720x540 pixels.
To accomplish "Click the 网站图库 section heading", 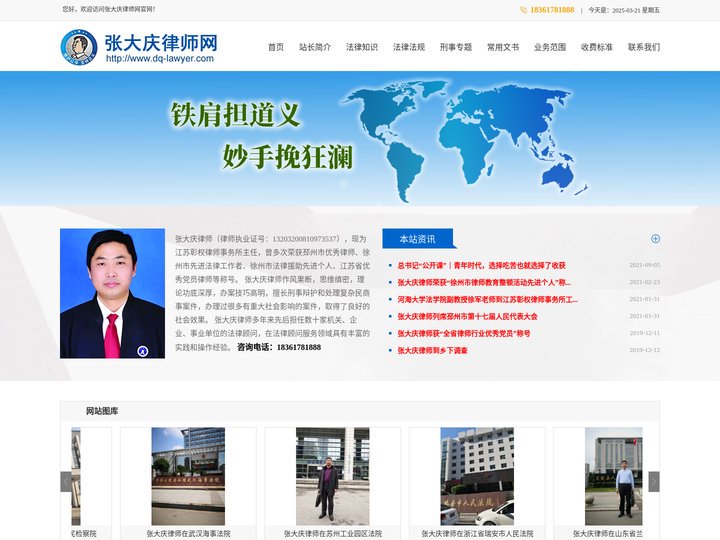I will [102, 411].
